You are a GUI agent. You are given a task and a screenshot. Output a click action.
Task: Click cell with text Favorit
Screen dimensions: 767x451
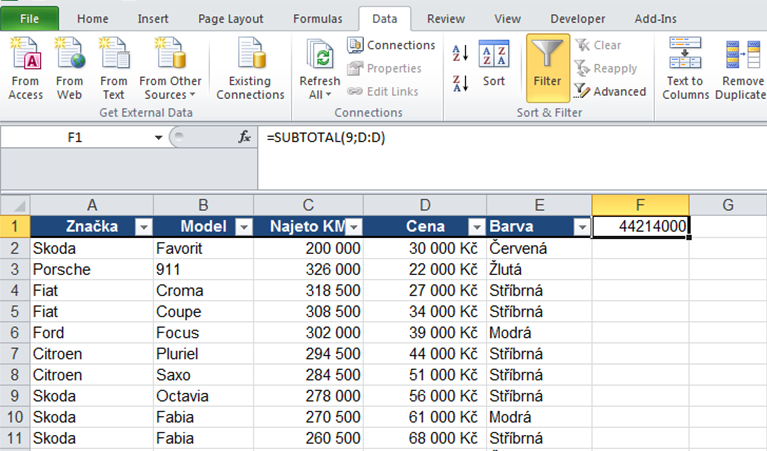pyautogui.click(x=203, y=248)
